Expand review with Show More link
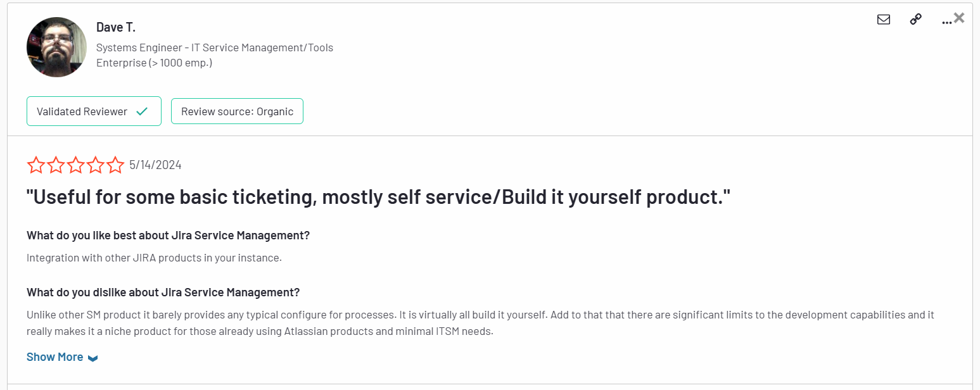Viewport: 980px width, 390px height. point(55,357)
